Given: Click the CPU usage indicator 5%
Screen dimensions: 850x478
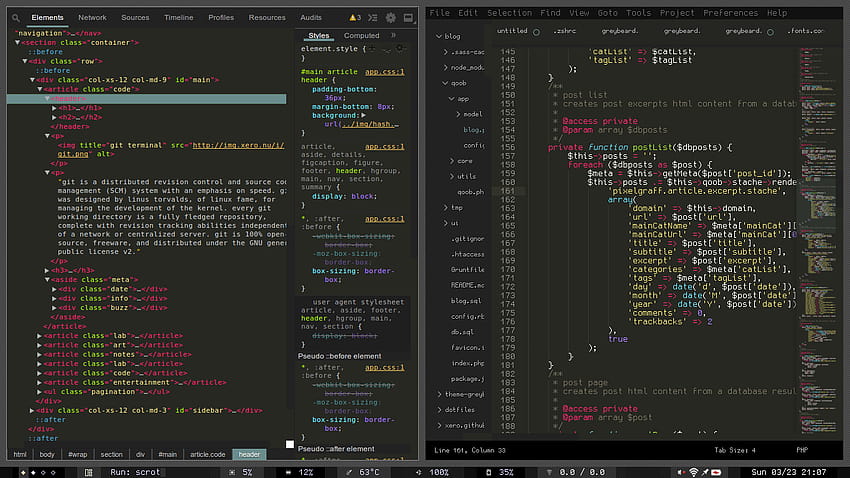Looking at the screenshot, I should click(x=241, y=473).
